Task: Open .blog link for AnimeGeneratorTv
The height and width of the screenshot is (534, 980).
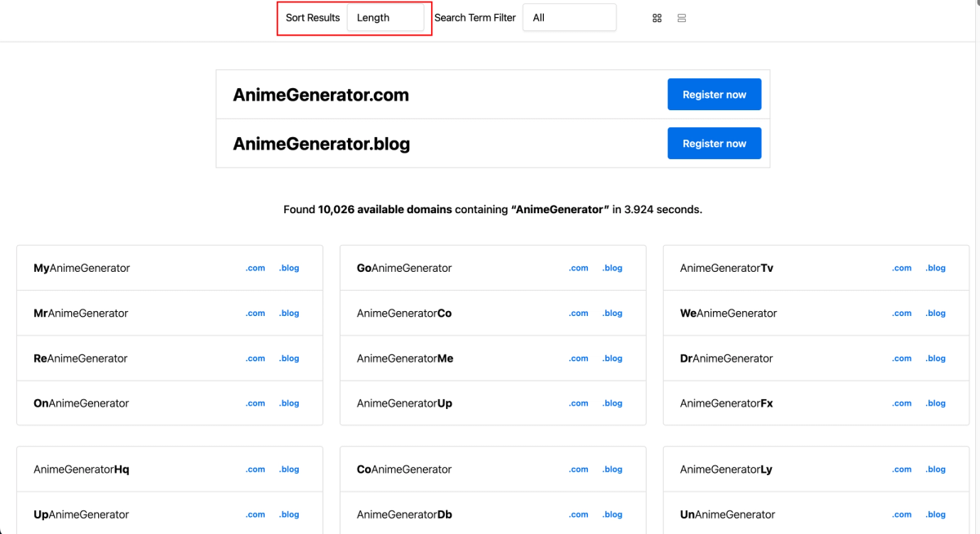Action: click(936, 268)
